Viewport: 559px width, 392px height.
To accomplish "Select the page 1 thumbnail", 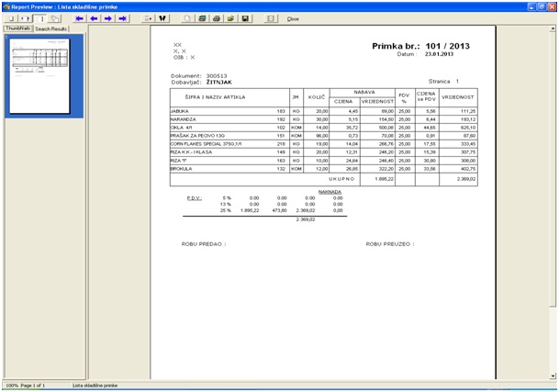I will (x=39, y=76).
